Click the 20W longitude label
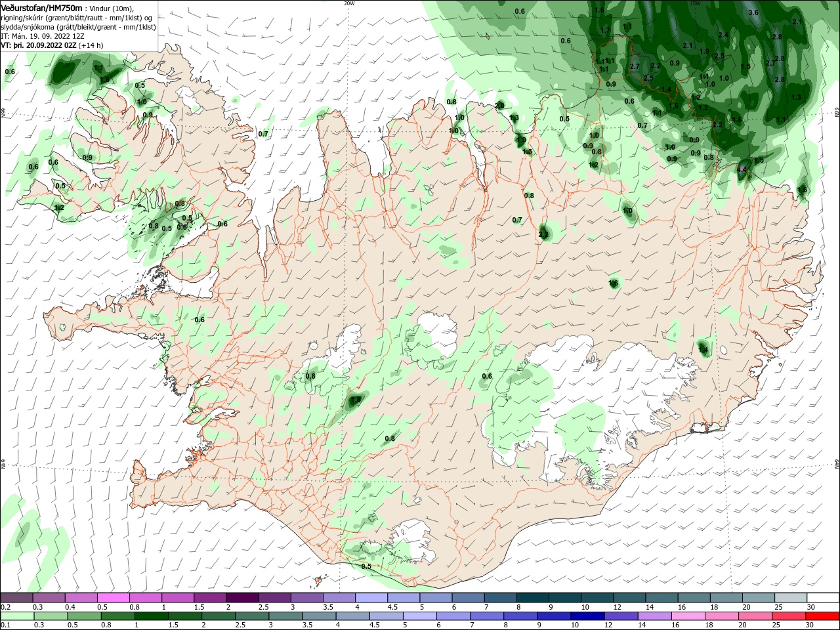The height and width of the screenshot is (630, 840). pos(349,3)
